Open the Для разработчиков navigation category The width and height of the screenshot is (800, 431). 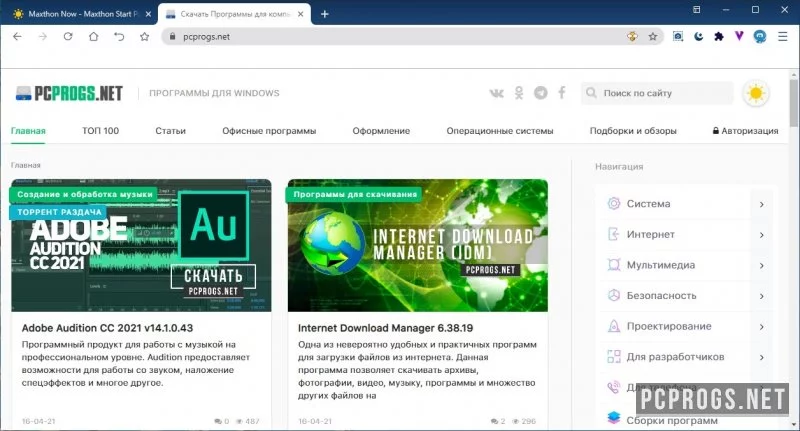click(675, 357)
